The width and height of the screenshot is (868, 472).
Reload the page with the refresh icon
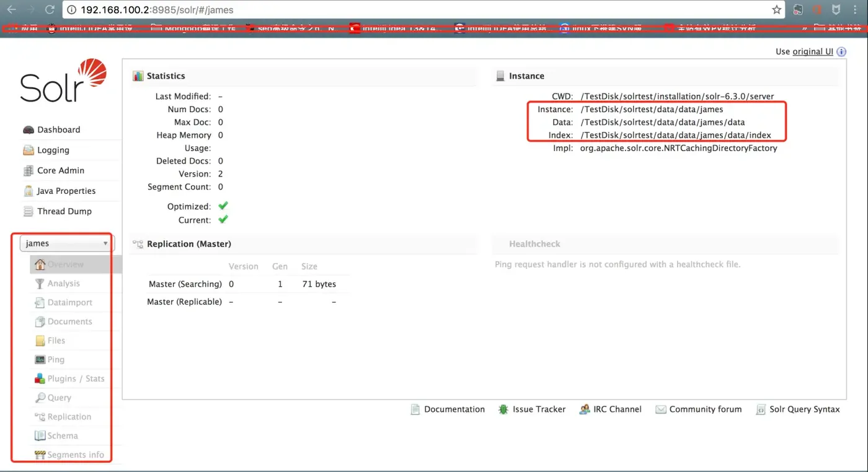[x=50, y=9]
